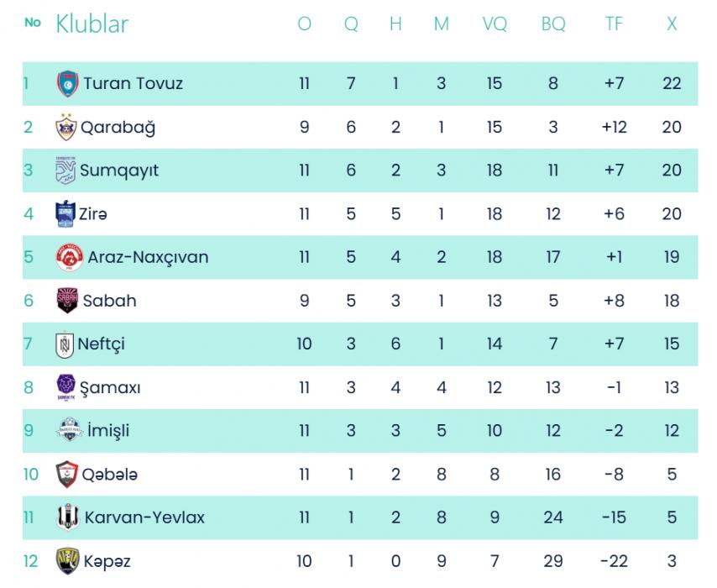This screenshot has height=588, width=717.
Task: Open the Turan Tovuz team name link
Action: pos(131,84)
